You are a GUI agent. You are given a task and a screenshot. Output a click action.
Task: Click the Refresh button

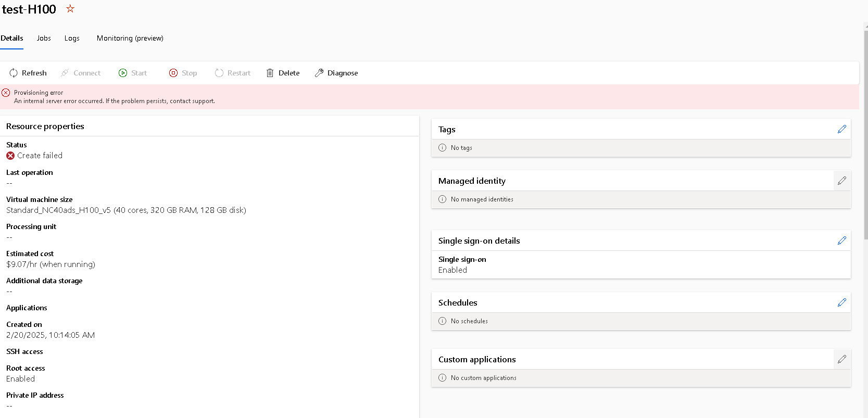click(x=28, y=73)
